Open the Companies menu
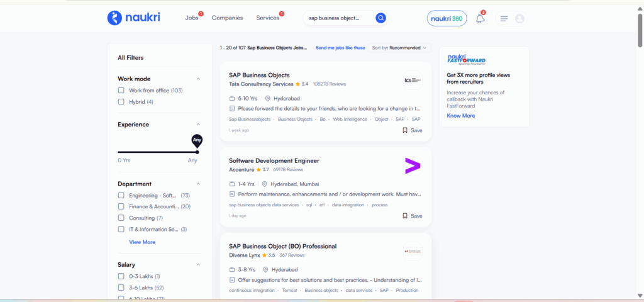Viewport: 644px width, 302px height. [x=227, y=18]
